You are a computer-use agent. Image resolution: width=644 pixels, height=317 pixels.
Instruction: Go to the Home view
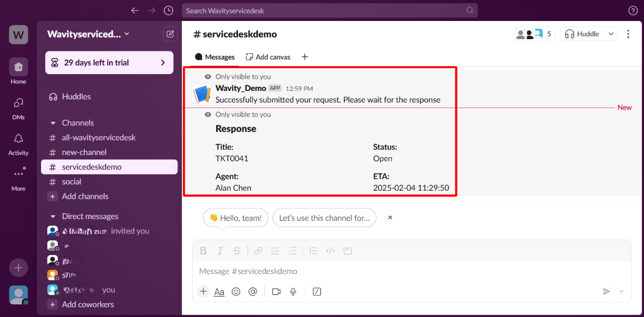click(x=18, y=71)
